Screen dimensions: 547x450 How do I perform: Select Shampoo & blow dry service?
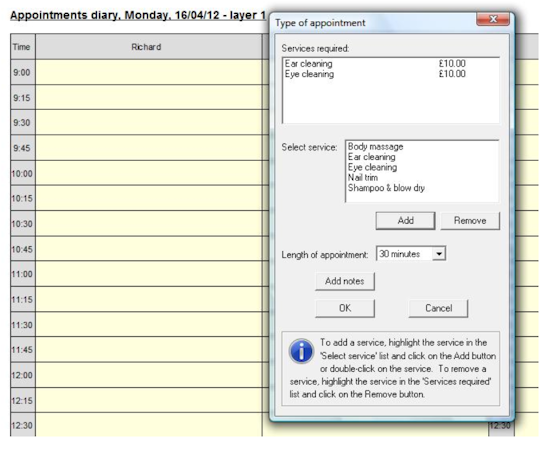coord(386,188)
